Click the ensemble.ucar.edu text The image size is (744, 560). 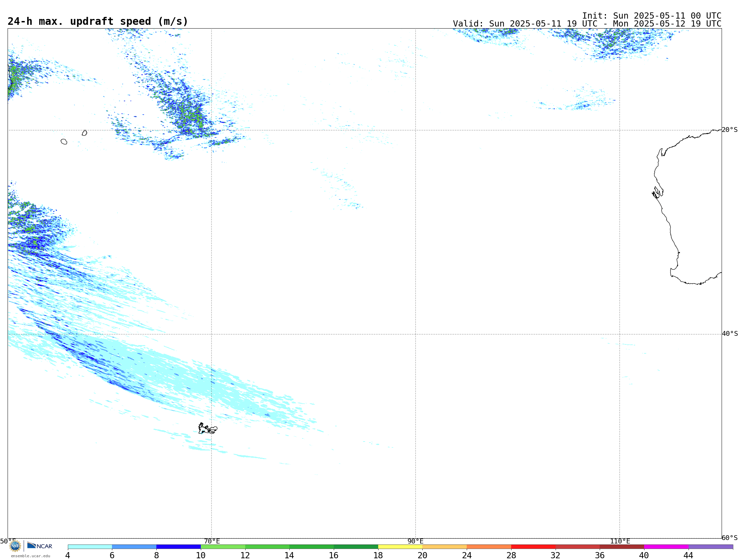click(31, 556)
